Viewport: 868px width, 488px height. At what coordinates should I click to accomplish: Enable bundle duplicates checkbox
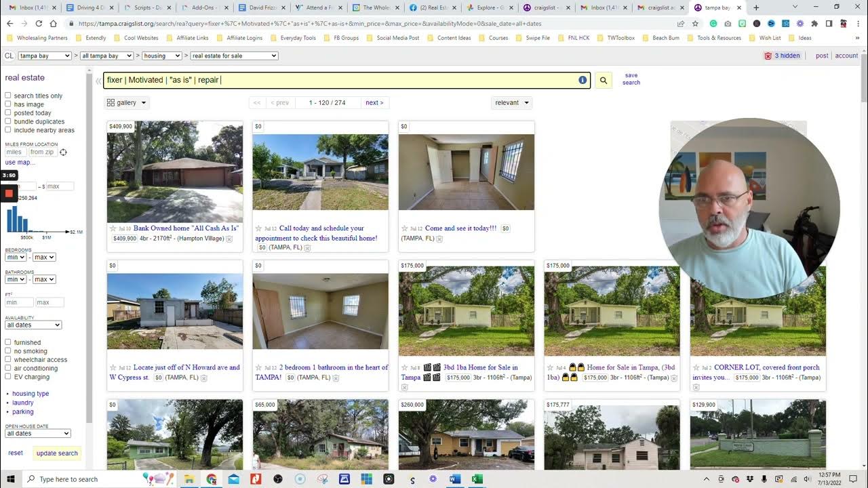(x=8, y=121)
